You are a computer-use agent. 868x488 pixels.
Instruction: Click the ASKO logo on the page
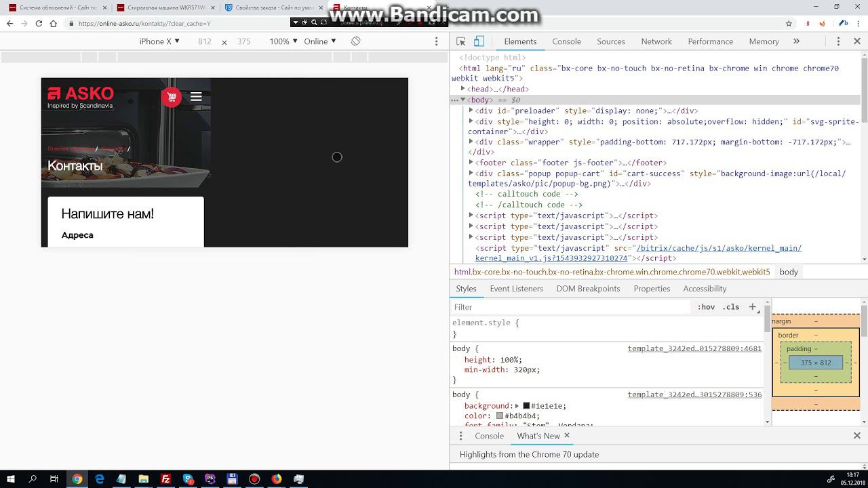click(x=81, y=98)
